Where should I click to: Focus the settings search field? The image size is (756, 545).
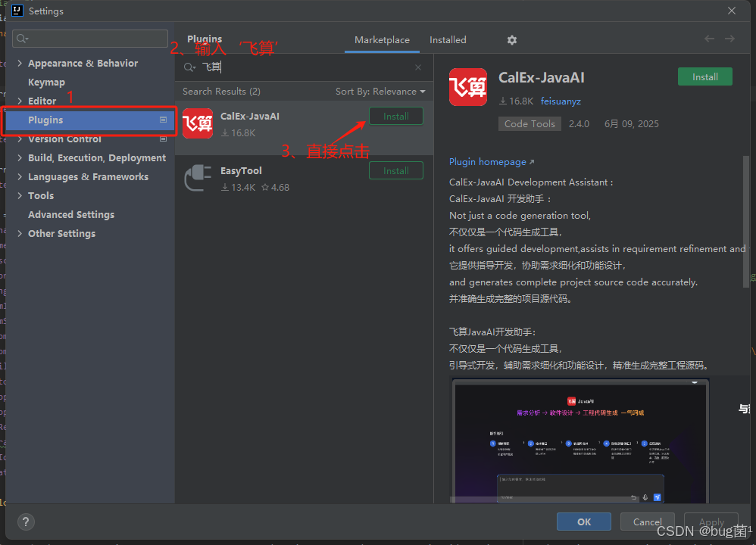tap(90, 39)
